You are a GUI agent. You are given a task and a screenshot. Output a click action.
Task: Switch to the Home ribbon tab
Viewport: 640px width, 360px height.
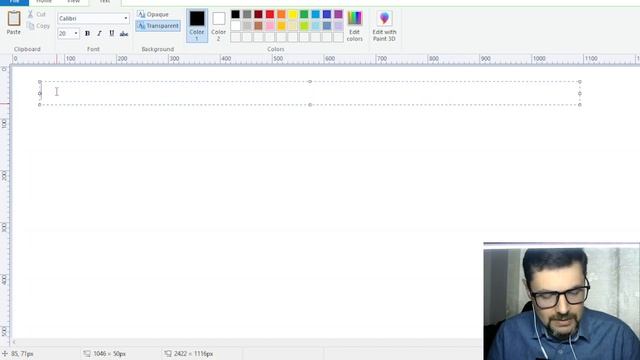click(44, 2)
